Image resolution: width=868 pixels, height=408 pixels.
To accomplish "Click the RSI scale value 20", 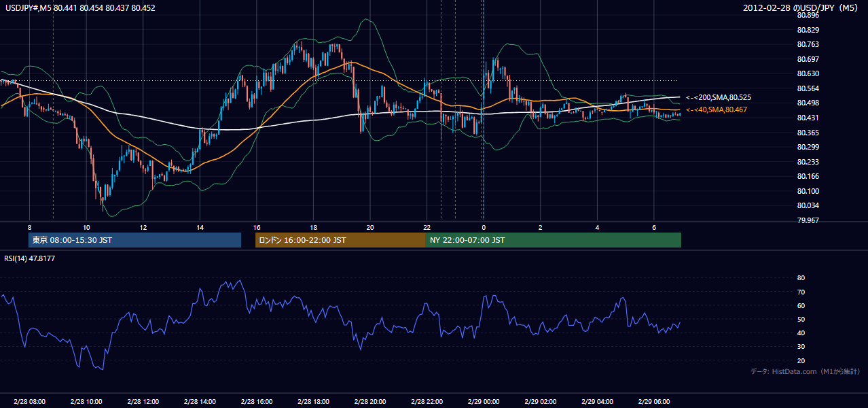I will pyautogui.click(x=801, y=361).
